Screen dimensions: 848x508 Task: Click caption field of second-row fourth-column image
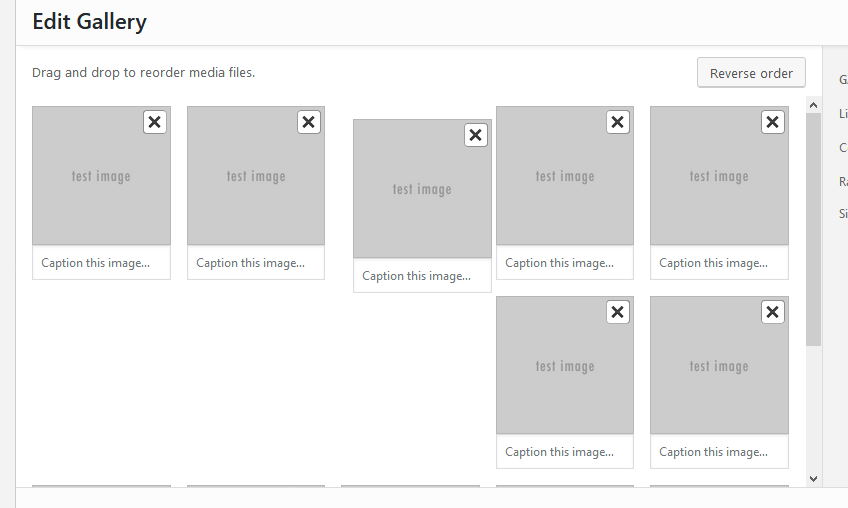(x=565, y=452)
